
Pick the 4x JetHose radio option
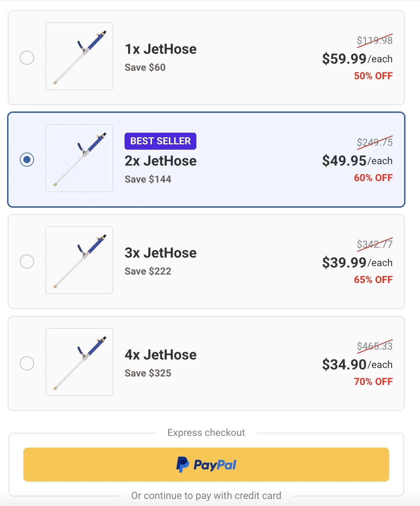(x=27, y=363)
